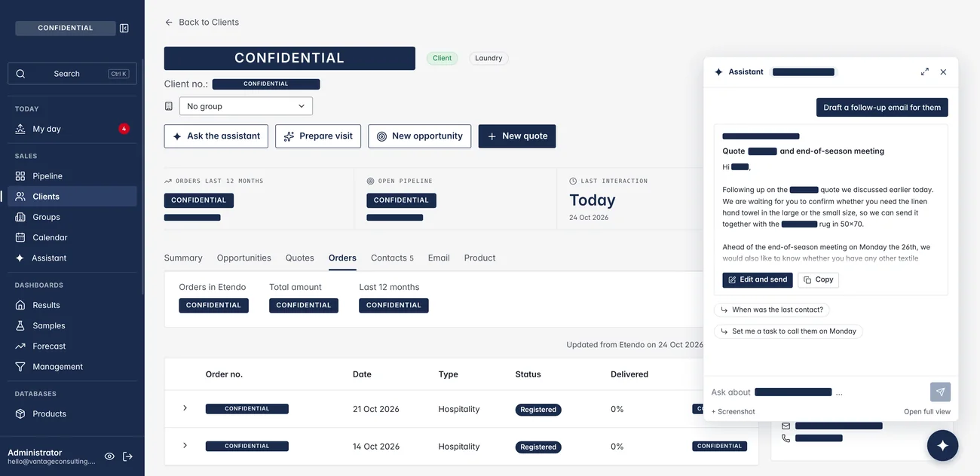
Task: Switch to Summary tab
Action: [183, 258]
